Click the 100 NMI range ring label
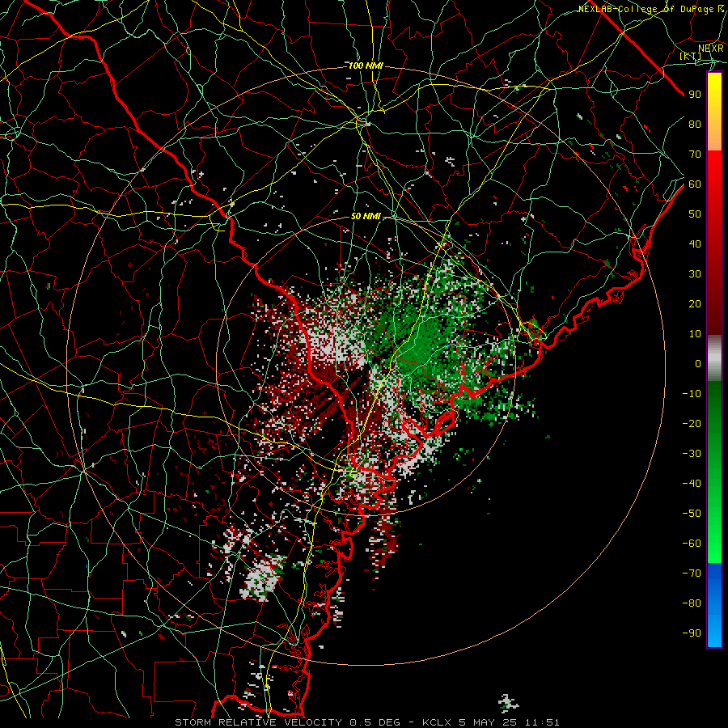Viewport: 728px width, 728px height. pos(366,66)
